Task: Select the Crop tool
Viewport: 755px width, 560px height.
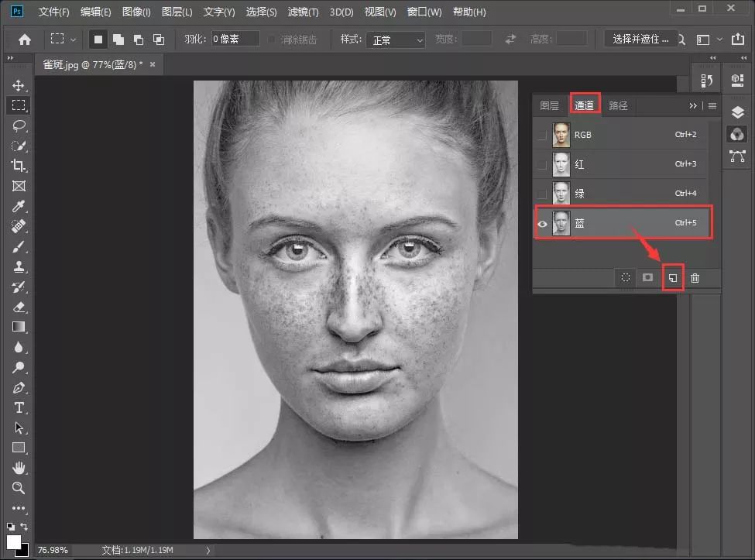Action: click(x=19, y=166)
